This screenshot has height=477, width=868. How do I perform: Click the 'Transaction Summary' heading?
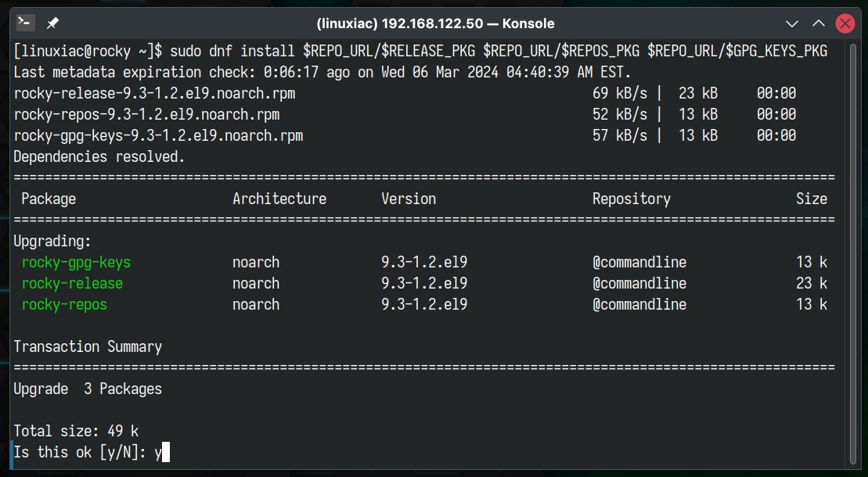[x=88, y=346]
